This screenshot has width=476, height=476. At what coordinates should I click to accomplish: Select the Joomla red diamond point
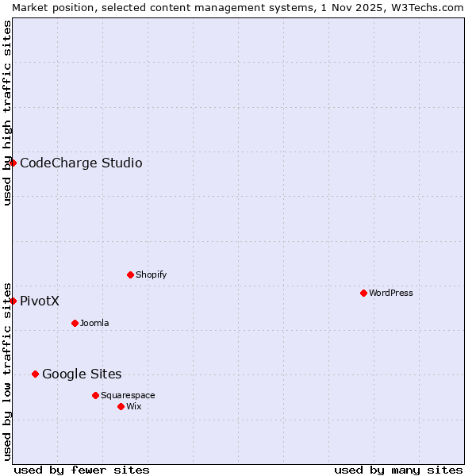pyautogui.click(x=75, y=323)
